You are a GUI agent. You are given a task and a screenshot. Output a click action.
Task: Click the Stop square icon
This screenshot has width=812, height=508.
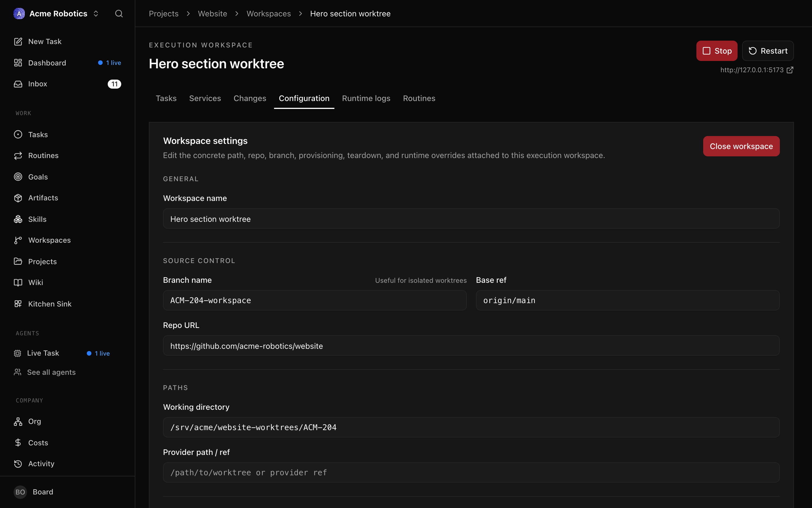707,51
